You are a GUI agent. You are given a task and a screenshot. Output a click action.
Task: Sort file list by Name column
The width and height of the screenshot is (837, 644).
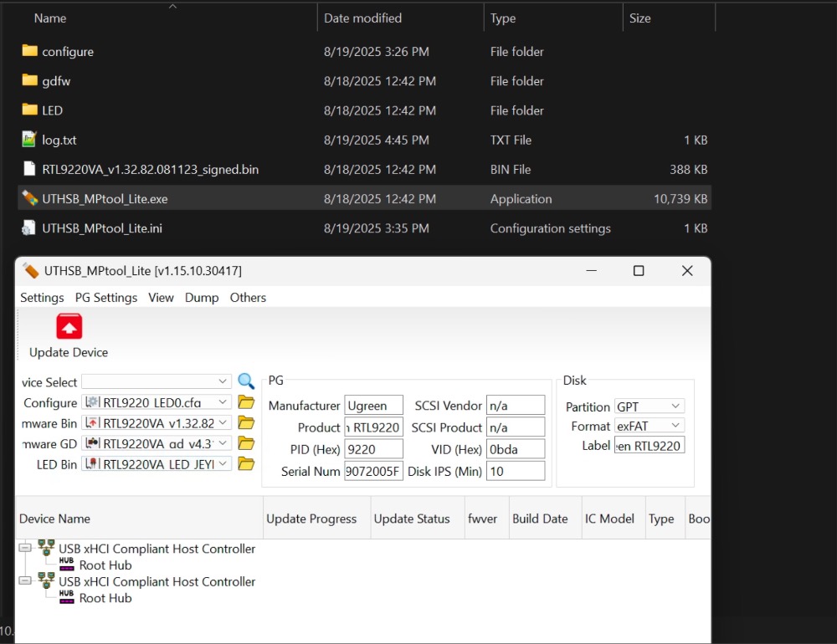[50, 18]
